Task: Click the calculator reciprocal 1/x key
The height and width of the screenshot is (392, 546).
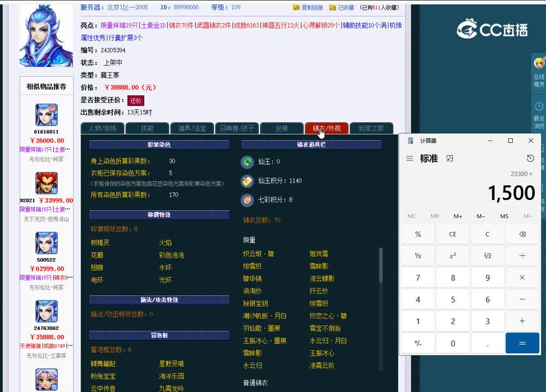Action: (418, 256)
